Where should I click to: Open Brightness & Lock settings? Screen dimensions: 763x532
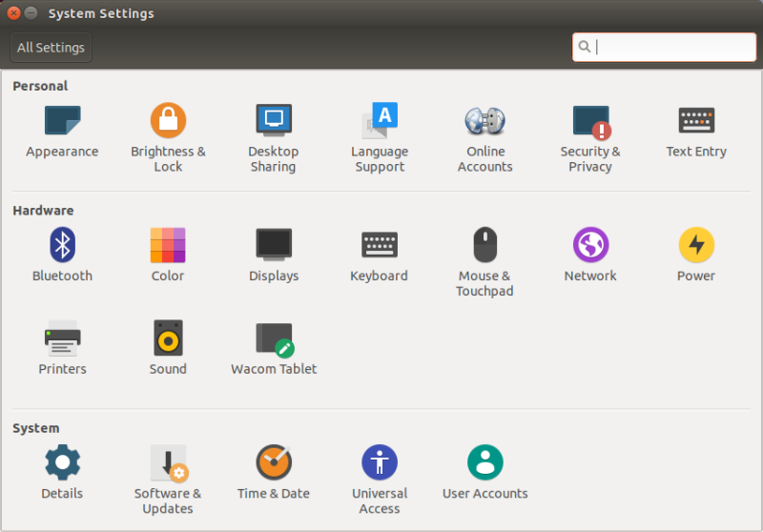(168, 122)
